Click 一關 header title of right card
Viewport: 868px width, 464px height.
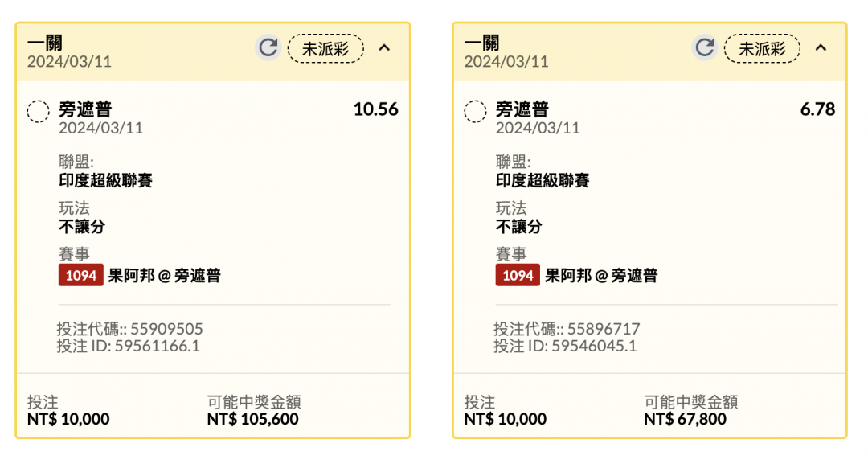pos(481,43)
